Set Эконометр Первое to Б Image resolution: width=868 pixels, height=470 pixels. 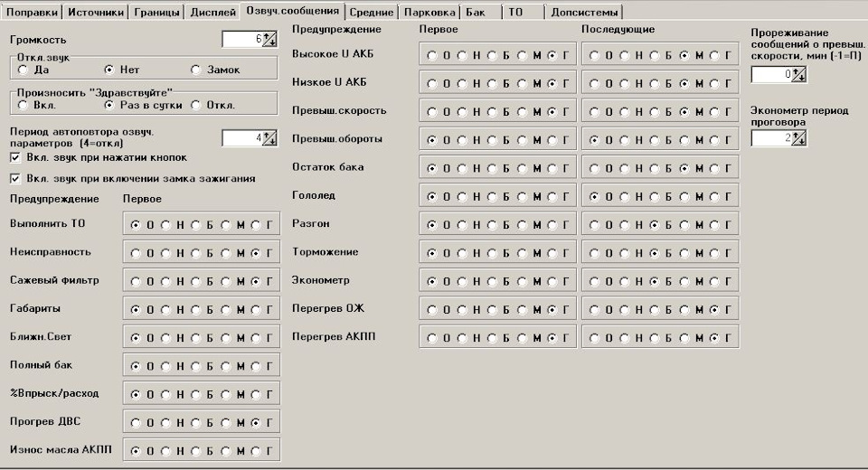pyautogui.click(x=498, y=281)
